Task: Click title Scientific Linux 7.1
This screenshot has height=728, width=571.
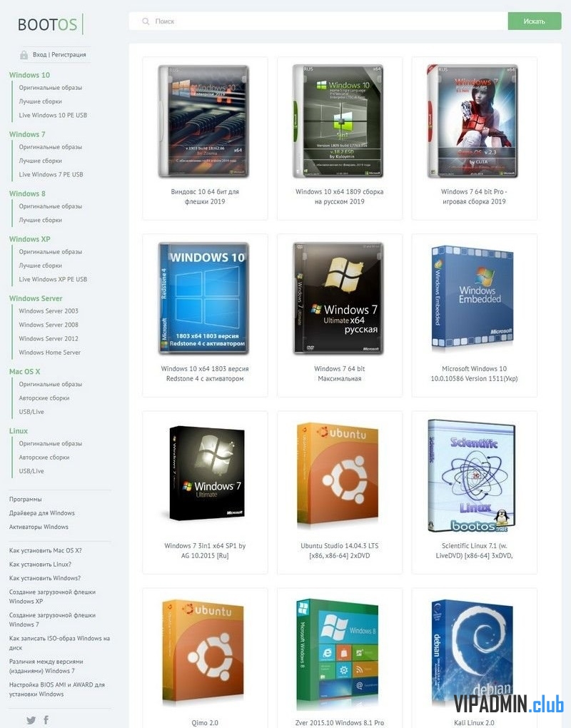Action: pyautogui.click(x=474, y=551)
